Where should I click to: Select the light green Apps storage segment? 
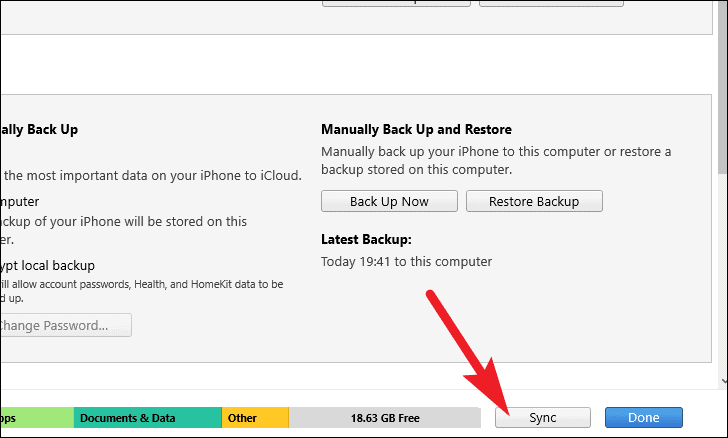click(x=37, y=418)
